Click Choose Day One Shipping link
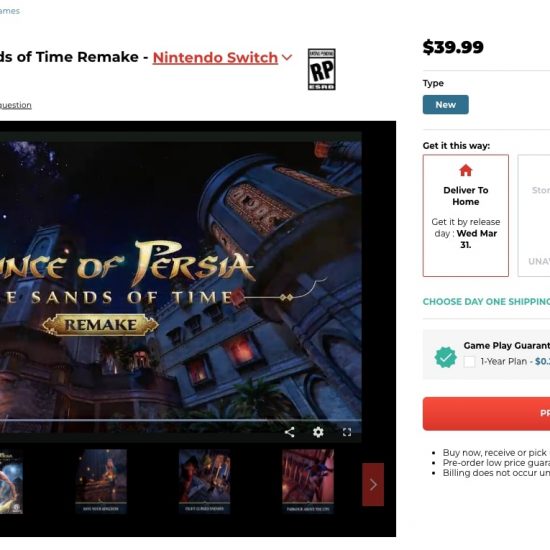The width and height of the screenshot is (550, 550). 486,302
